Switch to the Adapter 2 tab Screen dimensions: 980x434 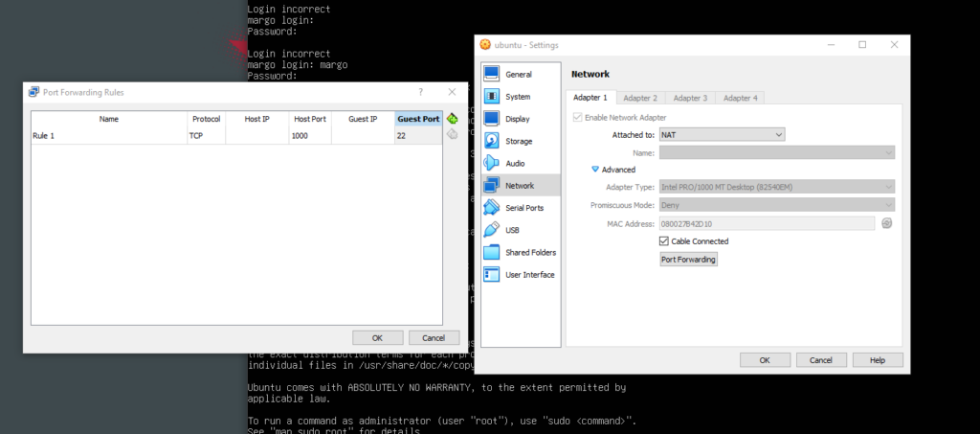click(x=639, y=98)
